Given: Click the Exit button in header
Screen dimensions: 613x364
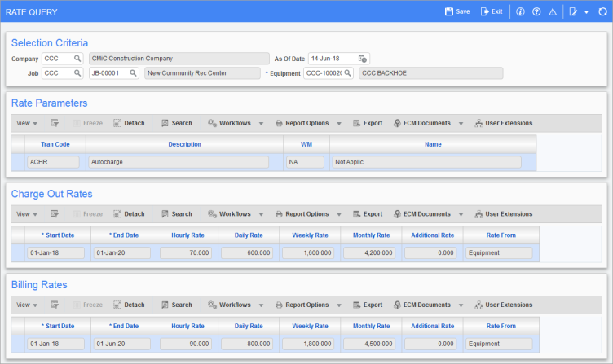Looking at the screenshot, I should [x=491, y=12].
